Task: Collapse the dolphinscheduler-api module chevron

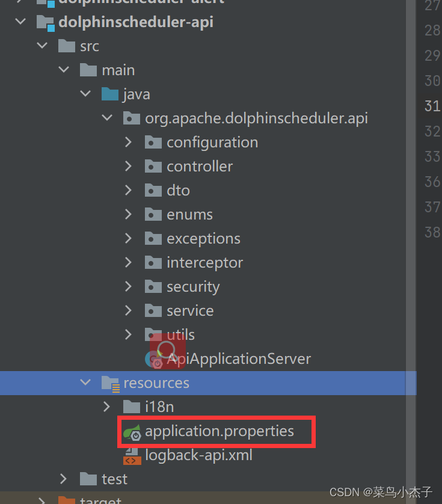Action: coord(20,22)
